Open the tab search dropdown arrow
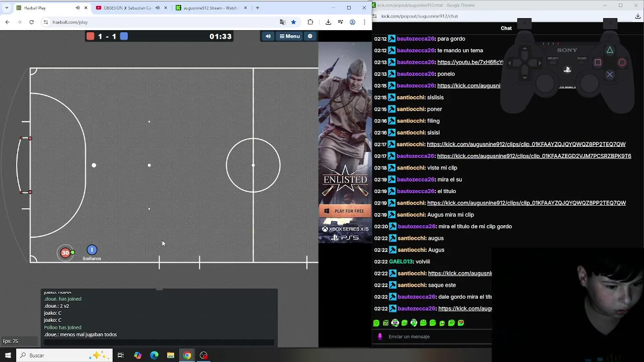Image resolution: width=644 pixels, height=362 pixels. coord(7,8)
